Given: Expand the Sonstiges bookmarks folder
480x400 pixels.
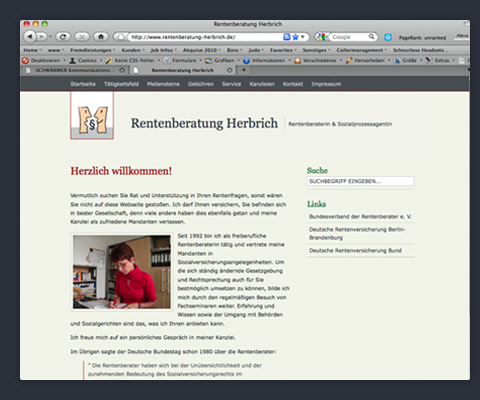Looking at the screenshot, I should 316,50.
